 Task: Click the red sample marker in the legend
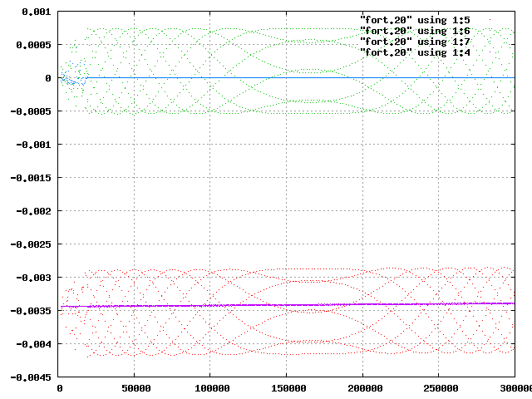click(x=490, y=20)
